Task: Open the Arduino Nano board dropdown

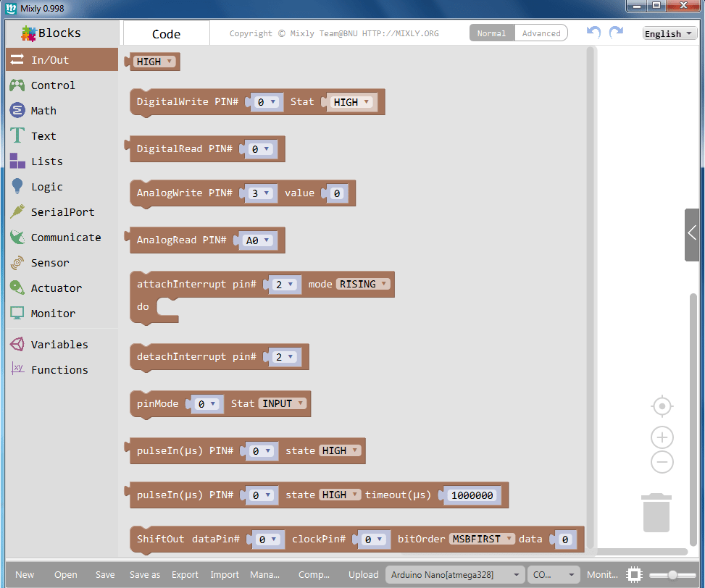Action: [455, 574]
